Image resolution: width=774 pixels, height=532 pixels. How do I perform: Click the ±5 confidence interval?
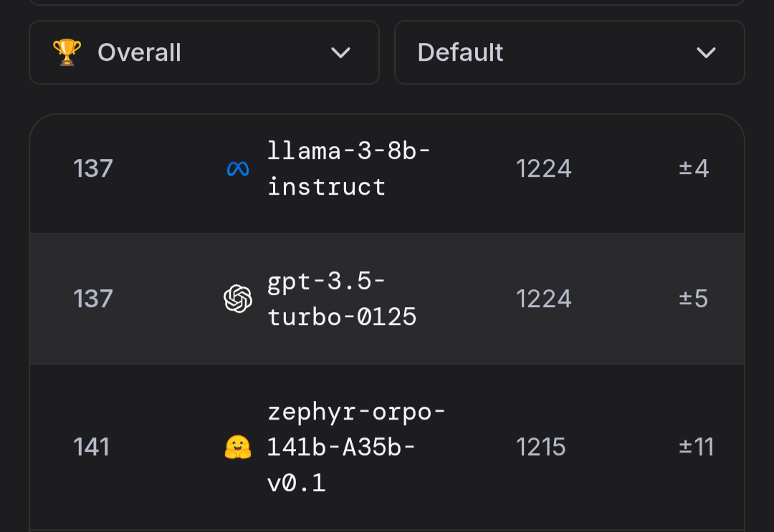coord(694,299)
